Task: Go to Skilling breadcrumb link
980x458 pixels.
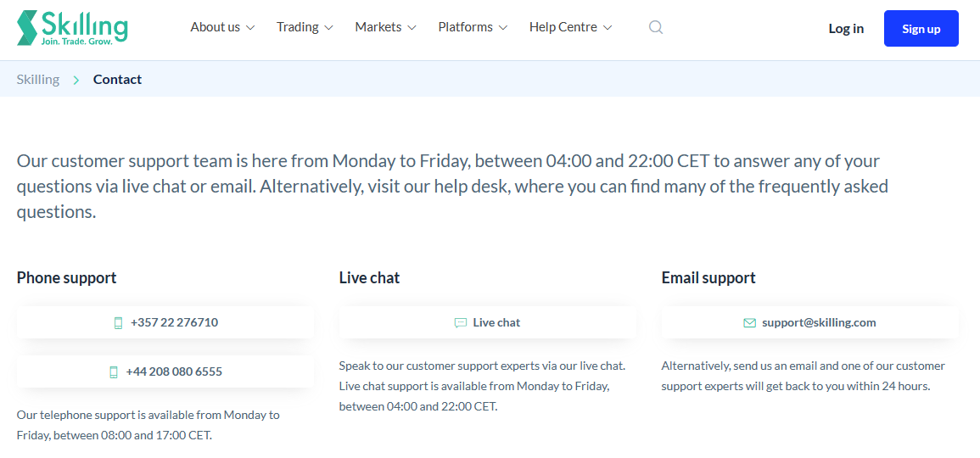Action: click(38, 80)
